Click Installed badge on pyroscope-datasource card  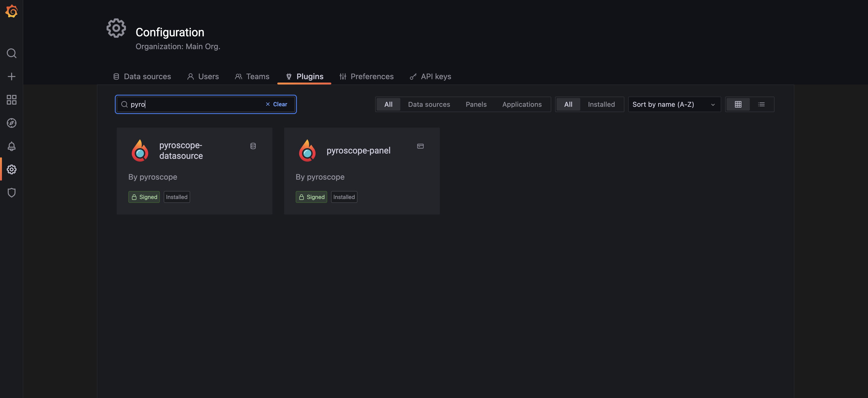point(177,197)
